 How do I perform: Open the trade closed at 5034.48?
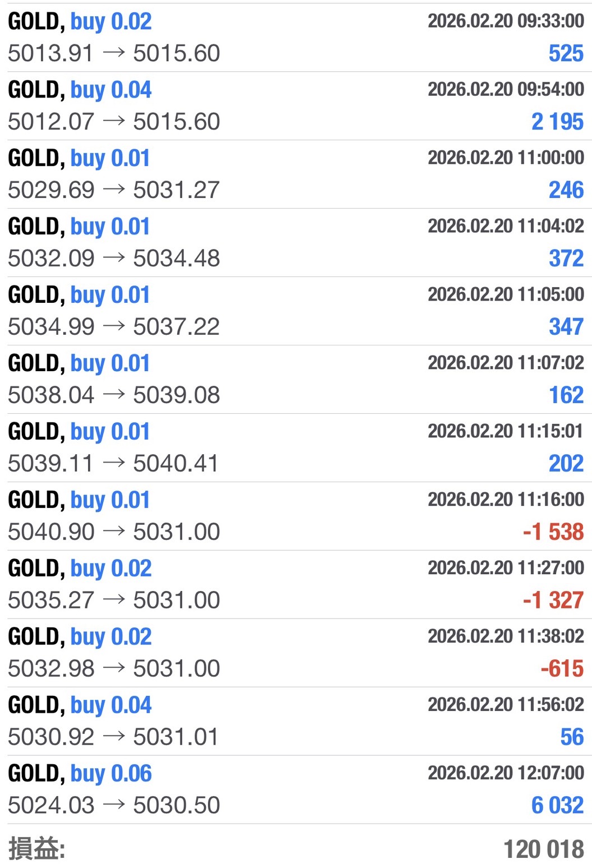click(114, 258)
